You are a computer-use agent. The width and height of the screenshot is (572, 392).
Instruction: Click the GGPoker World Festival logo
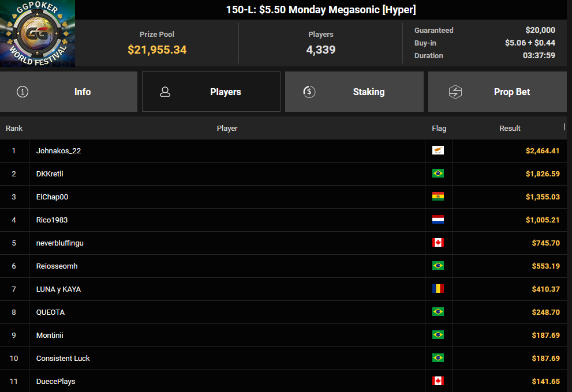pyautogui.click(x=38, y=33)
